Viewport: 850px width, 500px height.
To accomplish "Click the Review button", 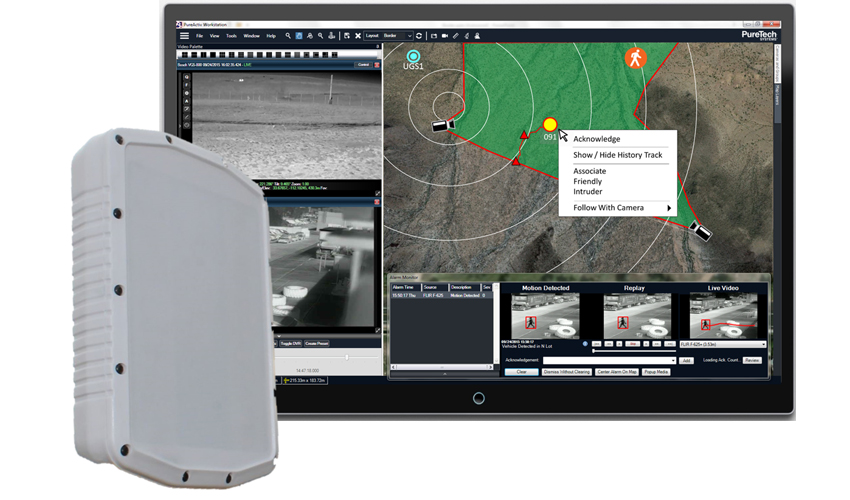I will (x=752, y=360).
